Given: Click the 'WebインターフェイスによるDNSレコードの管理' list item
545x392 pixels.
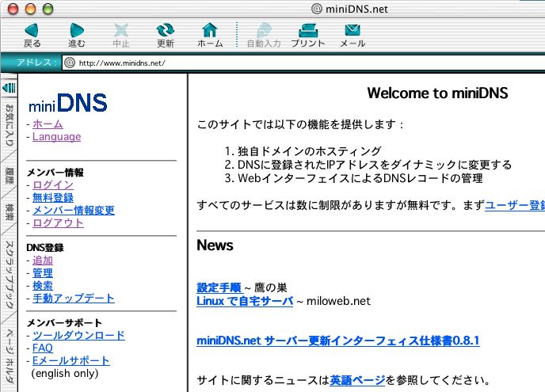Looking at the screenshot, I should (360, 178).
